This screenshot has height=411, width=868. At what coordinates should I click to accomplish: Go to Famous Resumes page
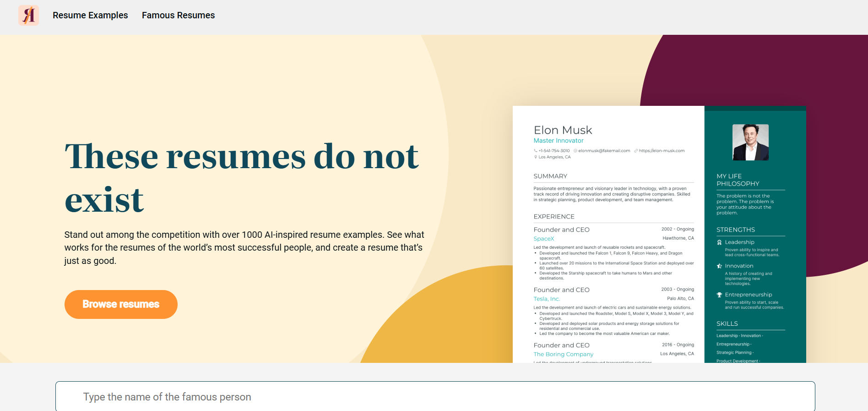tap(178, 15)
